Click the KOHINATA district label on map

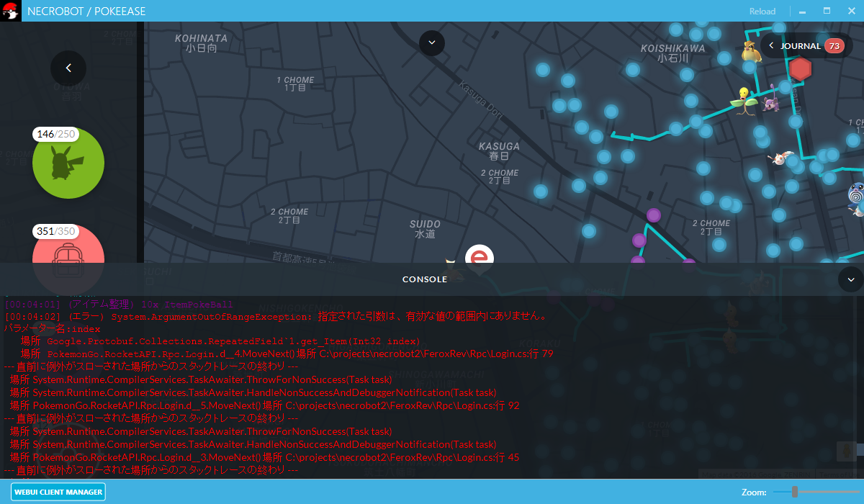(201, 43)
